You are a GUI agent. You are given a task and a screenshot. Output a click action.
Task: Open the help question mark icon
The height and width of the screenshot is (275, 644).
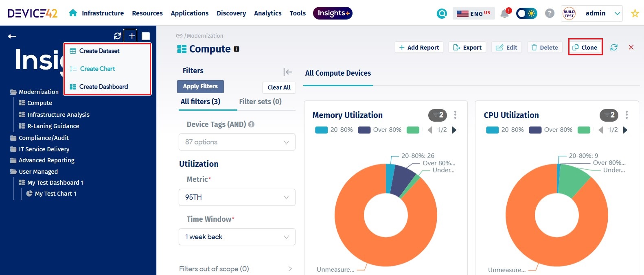pyautogui.click(x=550, y=13)
